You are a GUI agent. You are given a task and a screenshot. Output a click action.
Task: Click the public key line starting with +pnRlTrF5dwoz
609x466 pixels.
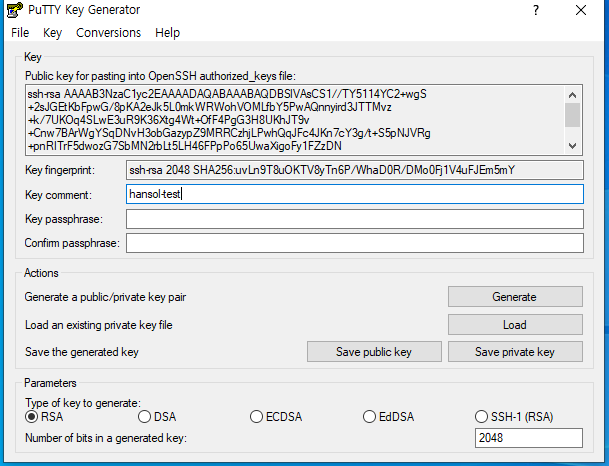(185, 146)
